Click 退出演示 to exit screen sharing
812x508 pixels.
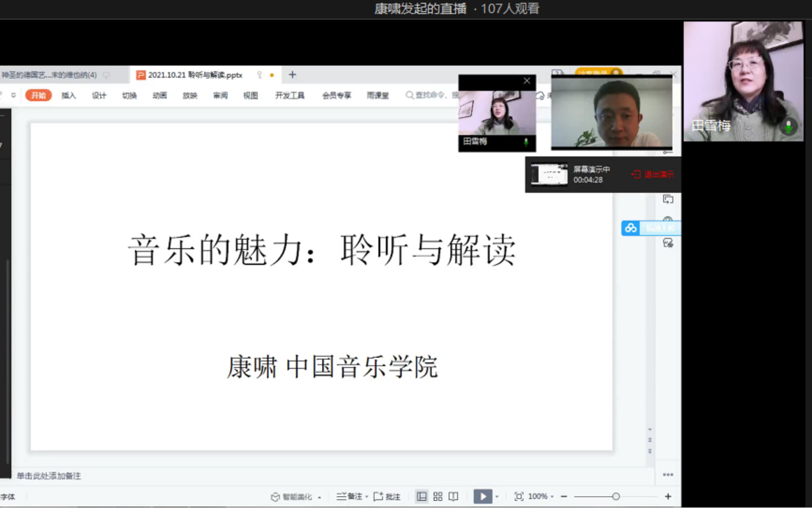click(652, 174)
